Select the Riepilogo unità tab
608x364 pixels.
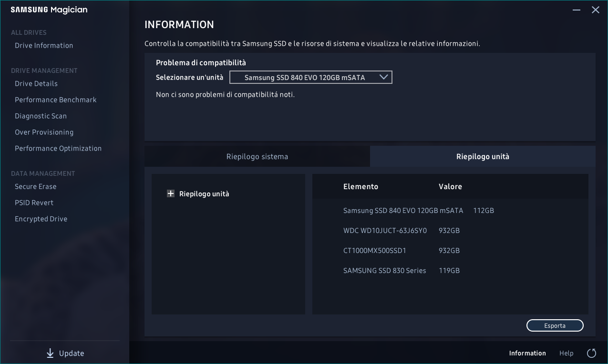pyautogui.click(x=483, y=156)
